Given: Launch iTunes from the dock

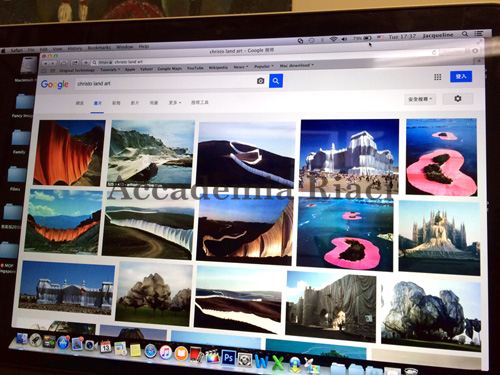Looking at the screenshot, I should click(x=165, y=352).
